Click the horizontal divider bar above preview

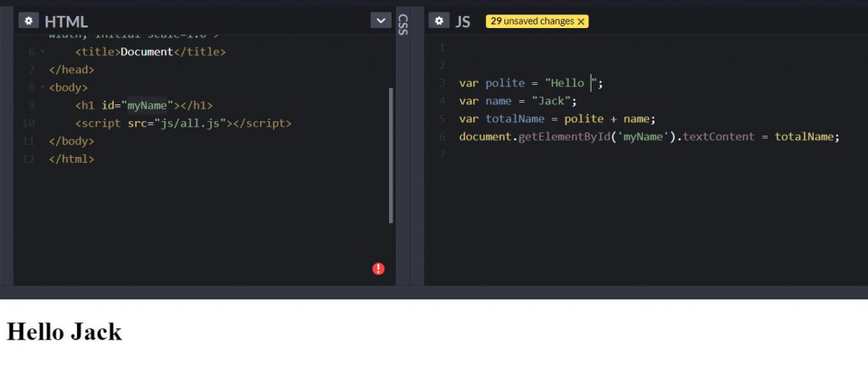pyautogui.click(x=434, y=292)
